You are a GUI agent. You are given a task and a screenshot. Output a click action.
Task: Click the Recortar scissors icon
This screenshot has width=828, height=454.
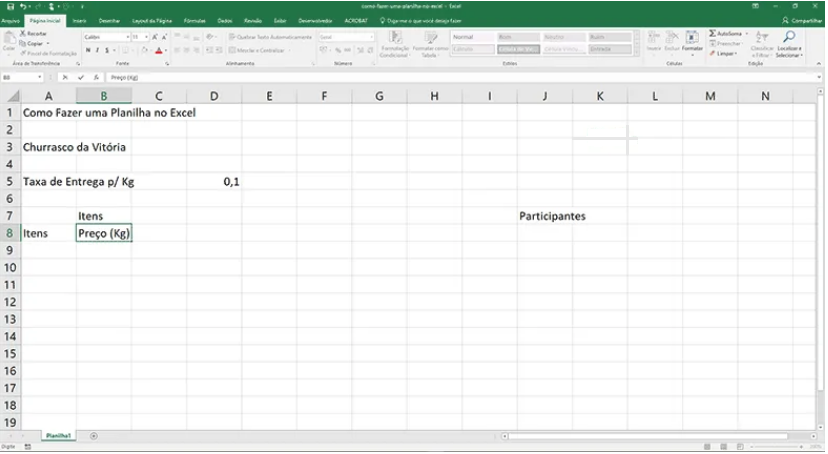[x=23, y=34]
